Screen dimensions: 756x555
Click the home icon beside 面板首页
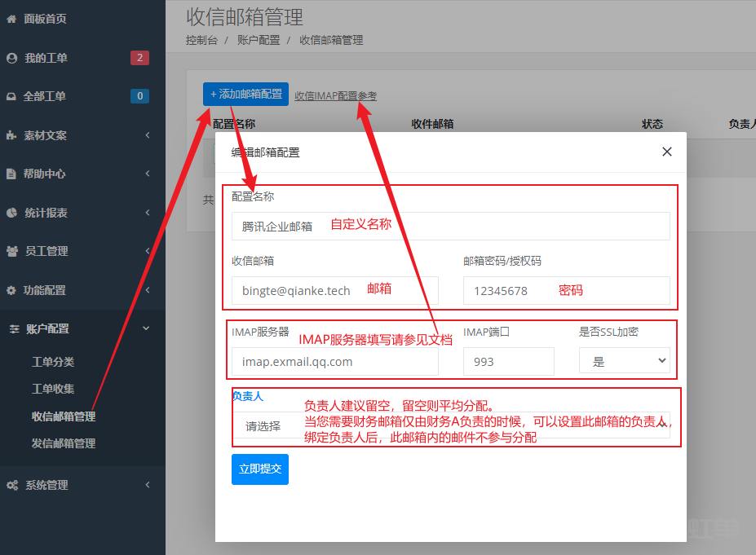[x=11, y=19]
